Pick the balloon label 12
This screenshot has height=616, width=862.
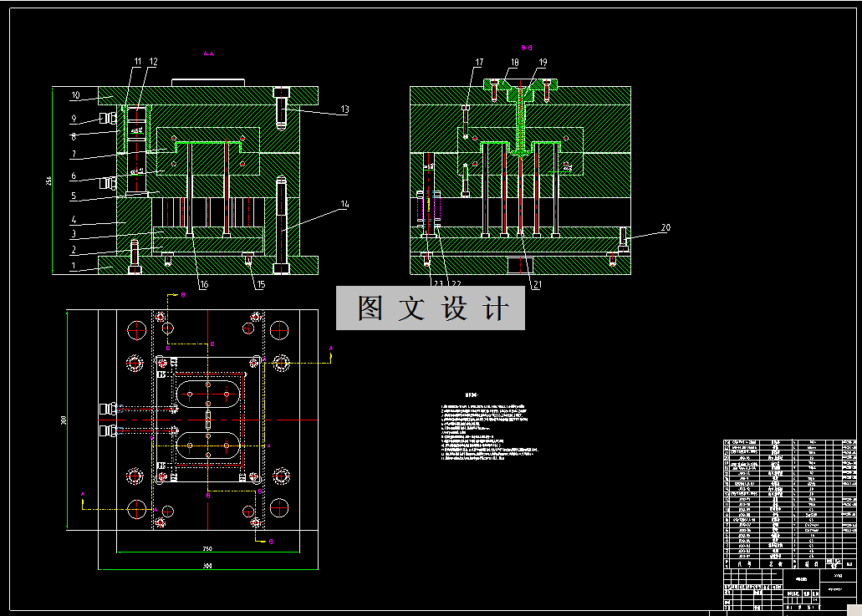tap(153, 62)
